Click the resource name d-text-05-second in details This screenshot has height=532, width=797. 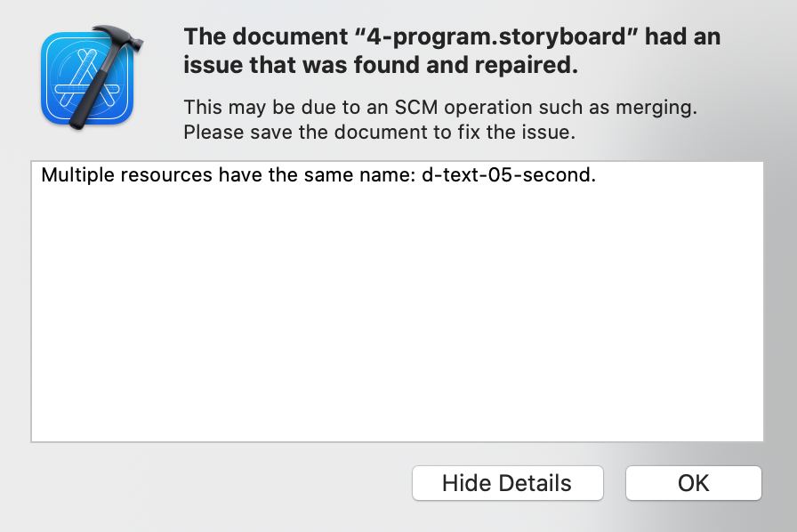506,175
